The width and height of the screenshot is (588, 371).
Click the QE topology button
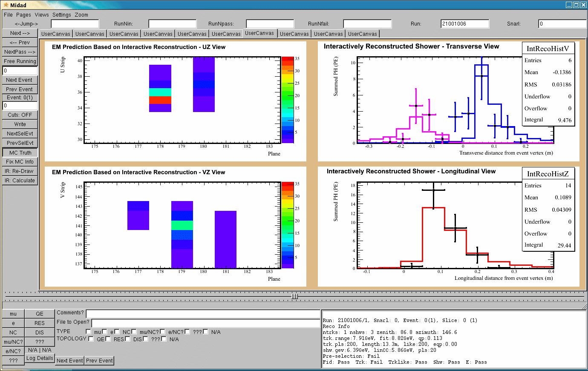[x=40, y=314]
